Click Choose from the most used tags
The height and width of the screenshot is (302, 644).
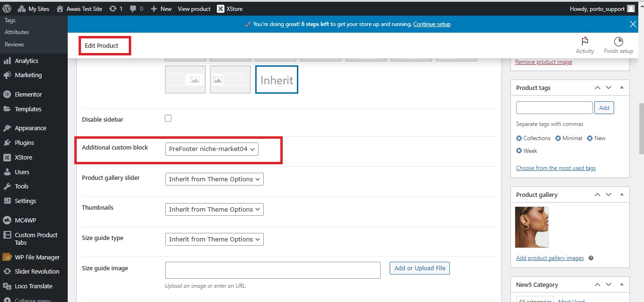556,168
